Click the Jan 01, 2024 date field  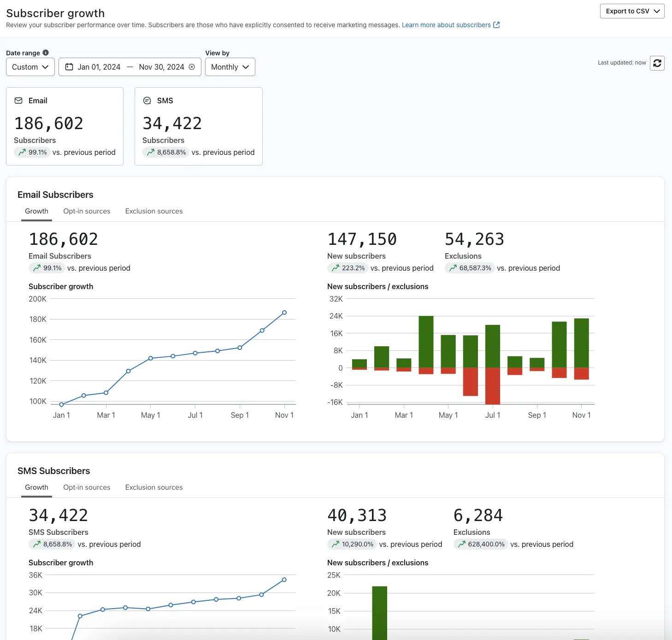point(98,67)
